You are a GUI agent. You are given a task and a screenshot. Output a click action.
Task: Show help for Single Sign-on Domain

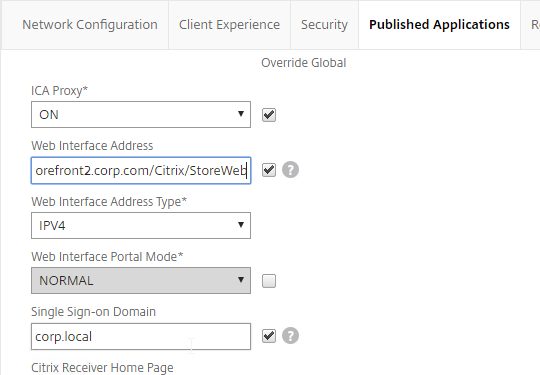[x=290, y=336]
